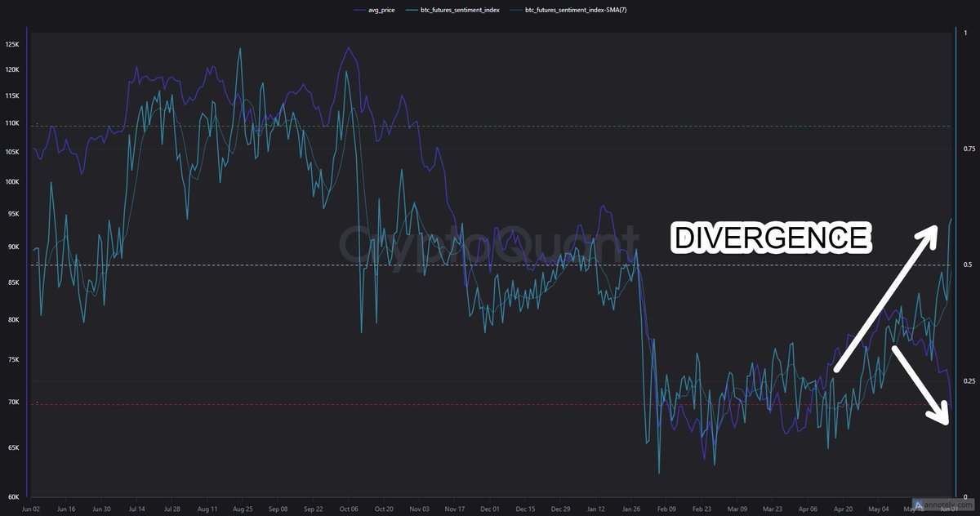Screen dimensions: 980x516
Task: Select the Aug 25 date label
Action: tap(242, 508)
